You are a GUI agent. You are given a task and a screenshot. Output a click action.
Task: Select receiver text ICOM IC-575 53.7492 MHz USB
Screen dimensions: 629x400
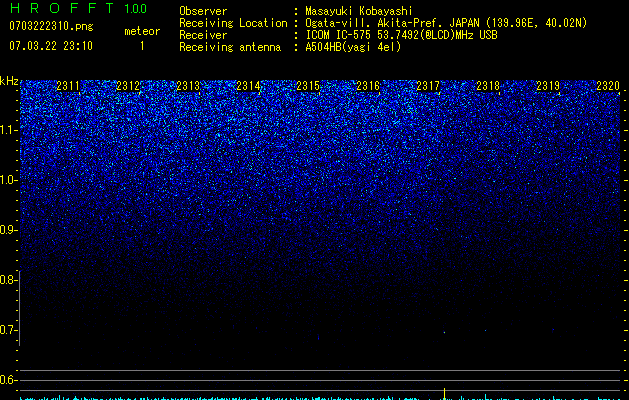401,35
